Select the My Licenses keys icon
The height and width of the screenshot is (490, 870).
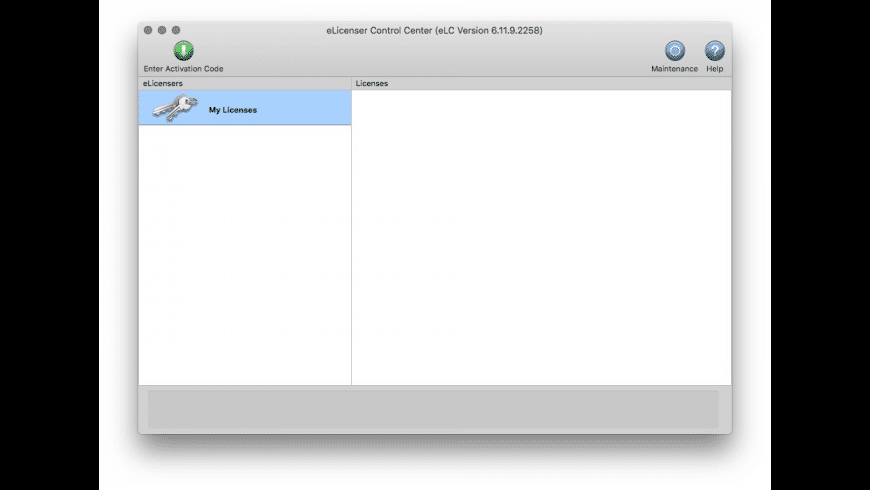coord(175,108)
